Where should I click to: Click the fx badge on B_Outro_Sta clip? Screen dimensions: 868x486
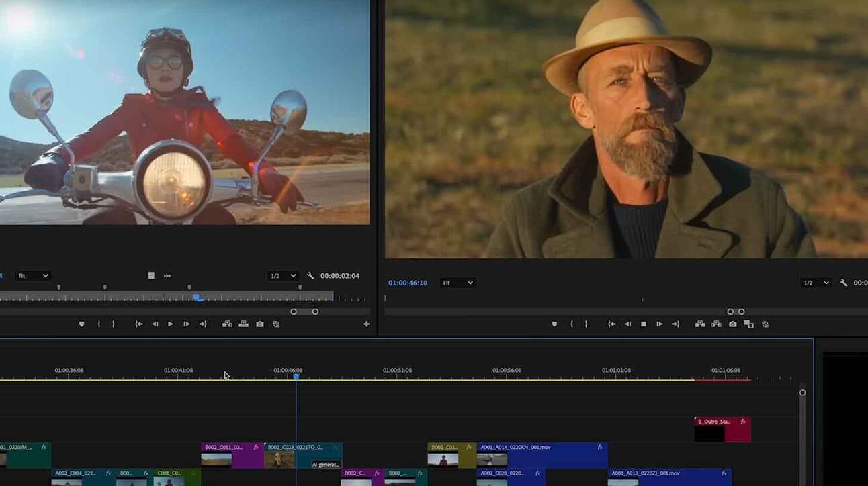[x=743, y=422]
